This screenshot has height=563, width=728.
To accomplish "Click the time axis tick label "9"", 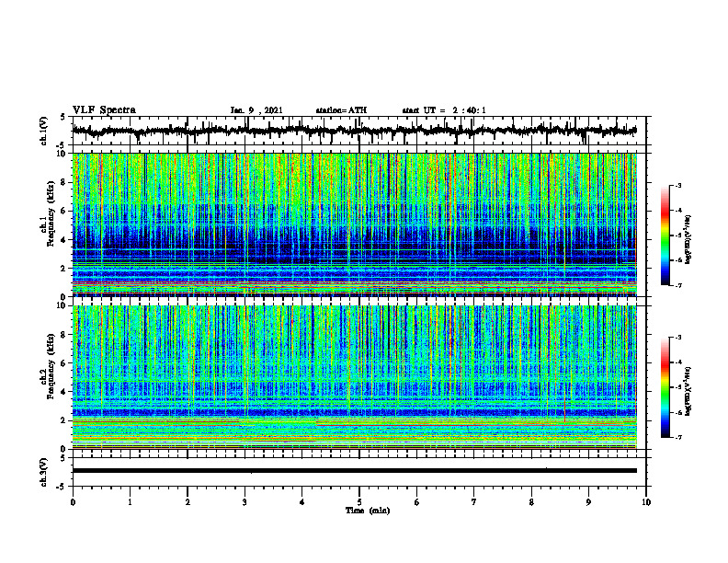I will [x=588, y=502].
